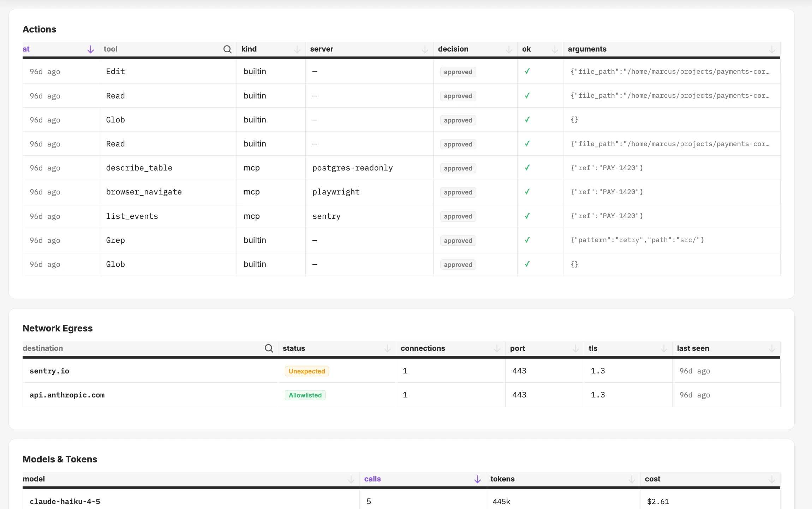
Task: Click playwright server cell
Action: click(x=369, y=192)
